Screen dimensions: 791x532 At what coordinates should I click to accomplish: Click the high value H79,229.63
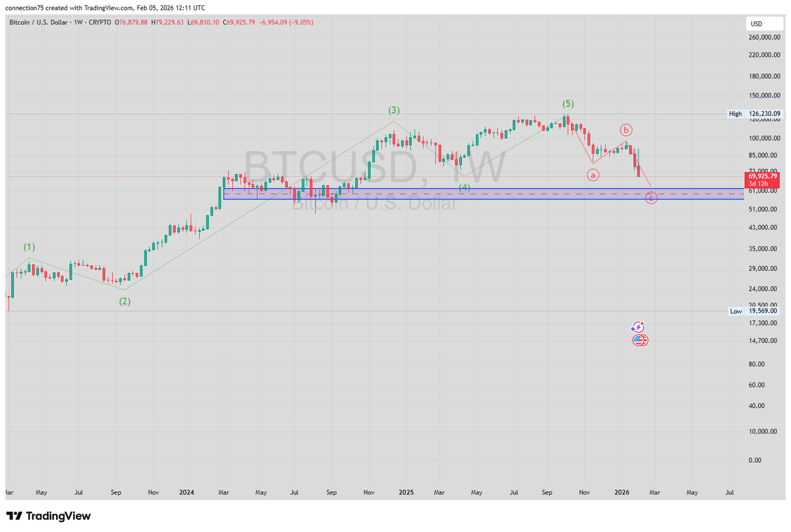tap(168, 22)
